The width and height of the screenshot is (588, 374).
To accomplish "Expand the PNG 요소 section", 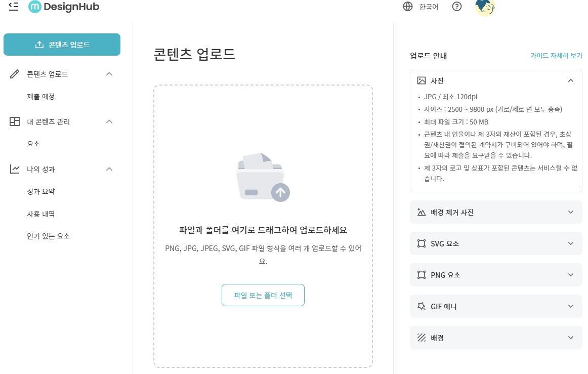I will [x=571, y=275].
